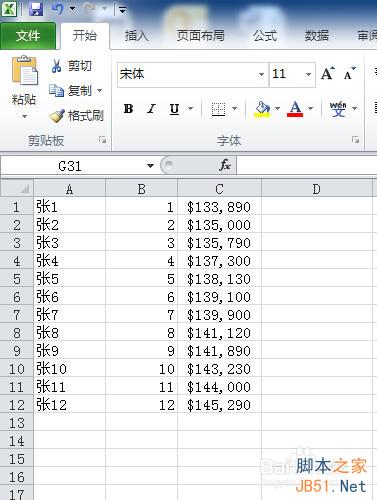
Task: Toggle underline formatting
Action: pyautogui.click(x=174, y=109)
